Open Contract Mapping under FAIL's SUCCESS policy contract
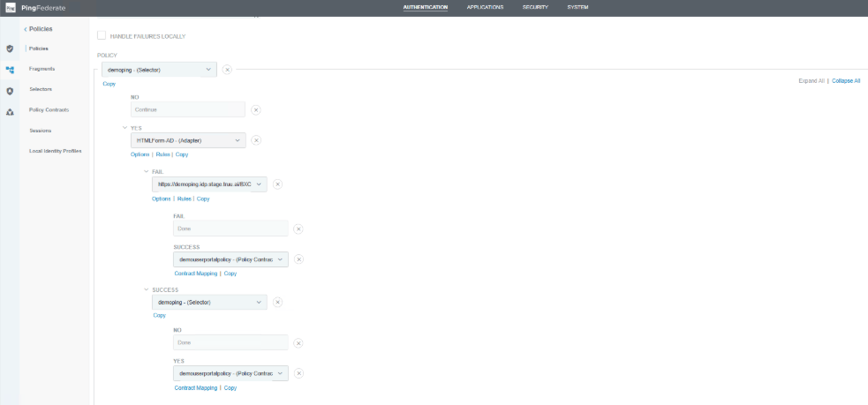 tap(195, 274)
